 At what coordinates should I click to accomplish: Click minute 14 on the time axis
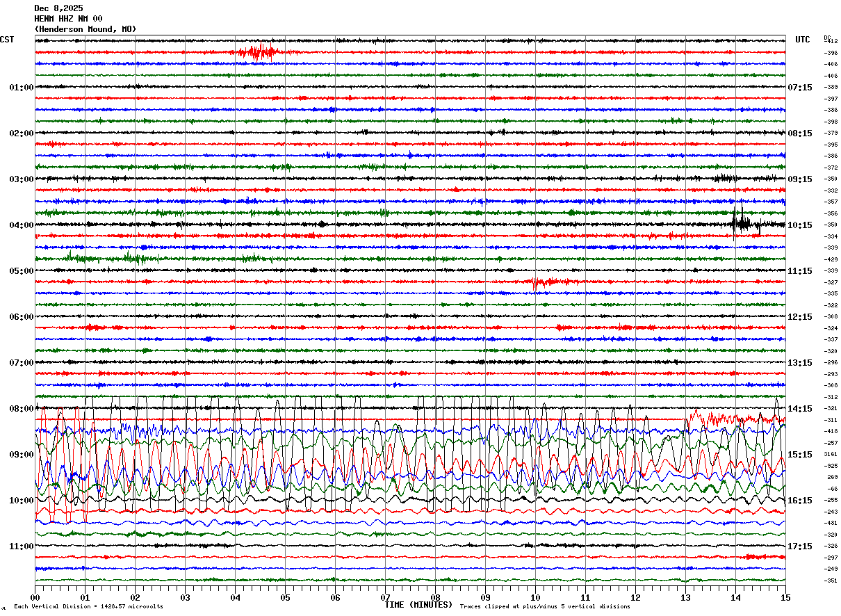tap(736, 597)
